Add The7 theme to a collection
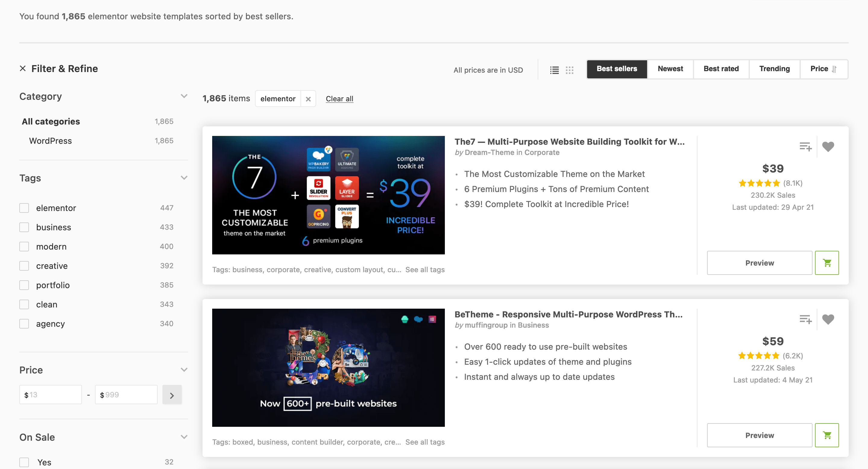The image size is (868, 469). point(806,146)
